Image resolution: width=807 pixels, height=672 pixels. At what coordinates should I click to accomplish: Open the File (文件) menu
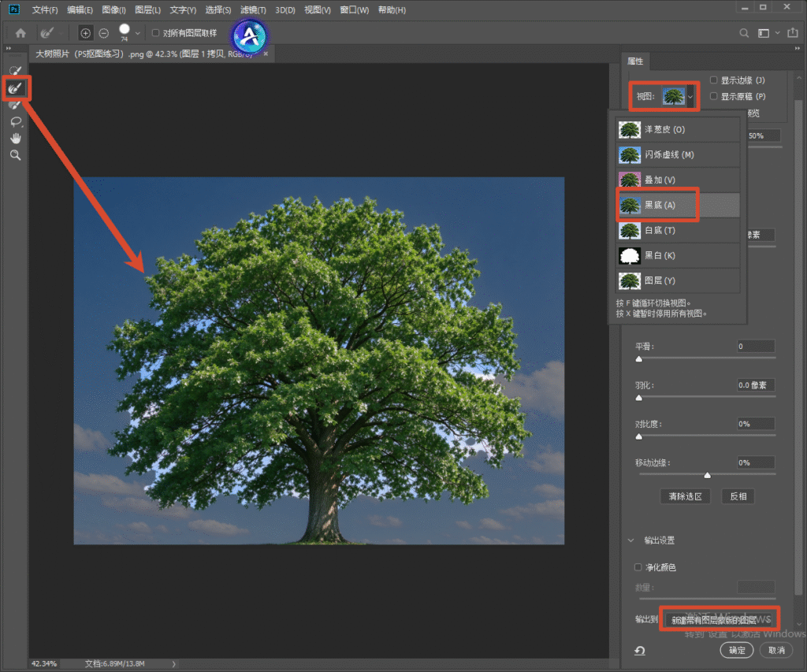click(x=45, y=9)
